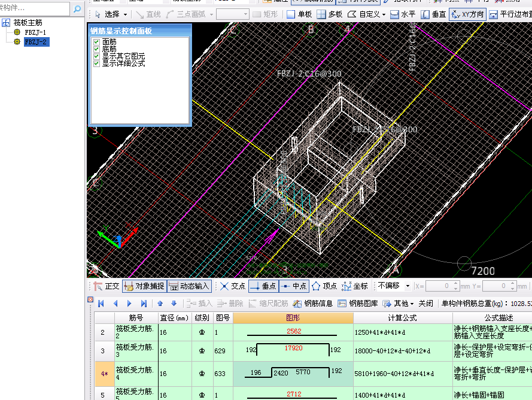Open the 三点画弧 dropdown arrow

click(211, 14)
